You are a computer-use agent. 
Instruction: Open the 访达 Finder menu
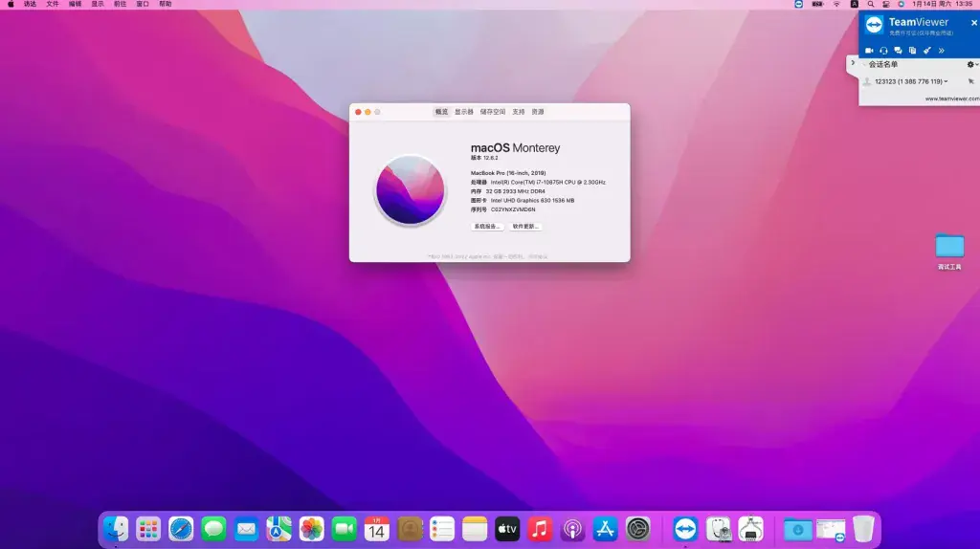30,5
